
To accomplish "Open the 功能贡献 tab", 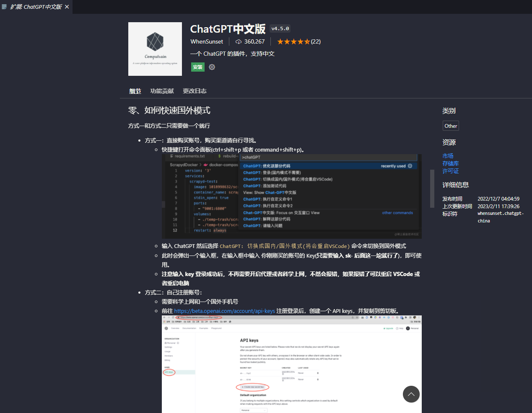I will [162, 91].
